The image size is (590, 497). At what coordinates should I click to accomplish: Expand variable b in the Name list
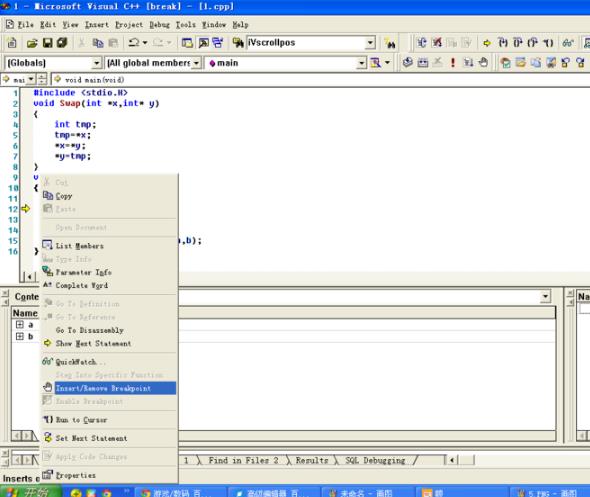[20, 336]
